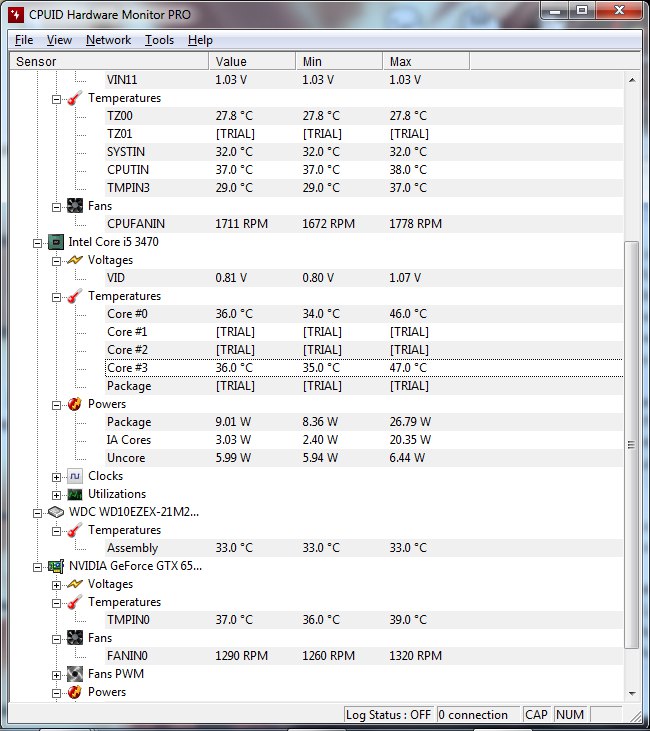Select the SYSTIN temperature row
This screenshot has width=650, height=731.
coord(364,152)
